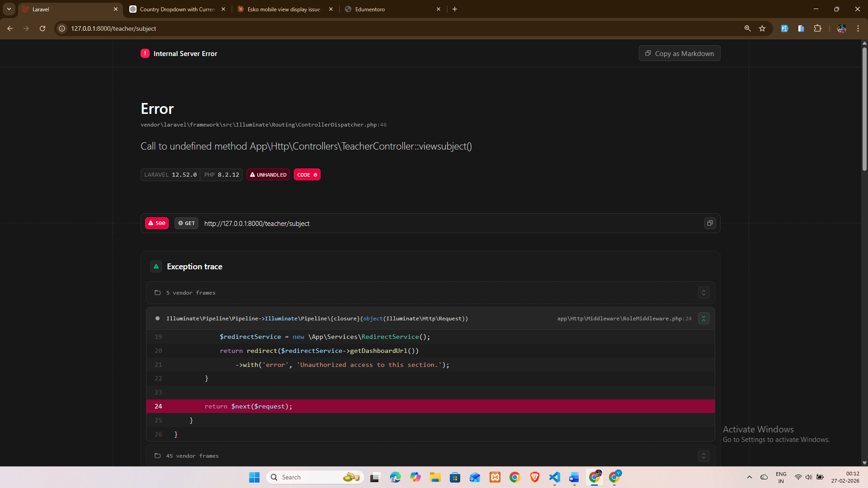Open the Chrome three-dot menu

(858, 28)
